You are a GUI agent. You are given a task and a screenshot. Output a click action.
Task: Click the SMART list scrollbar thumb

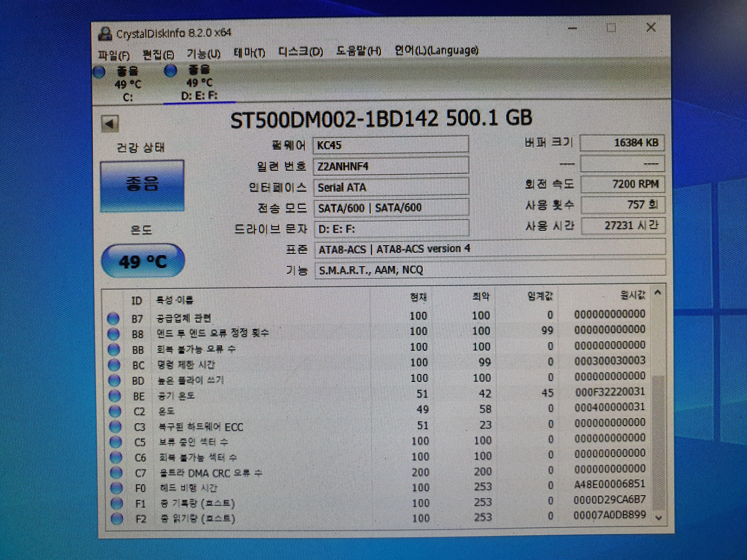coord(658,443)
